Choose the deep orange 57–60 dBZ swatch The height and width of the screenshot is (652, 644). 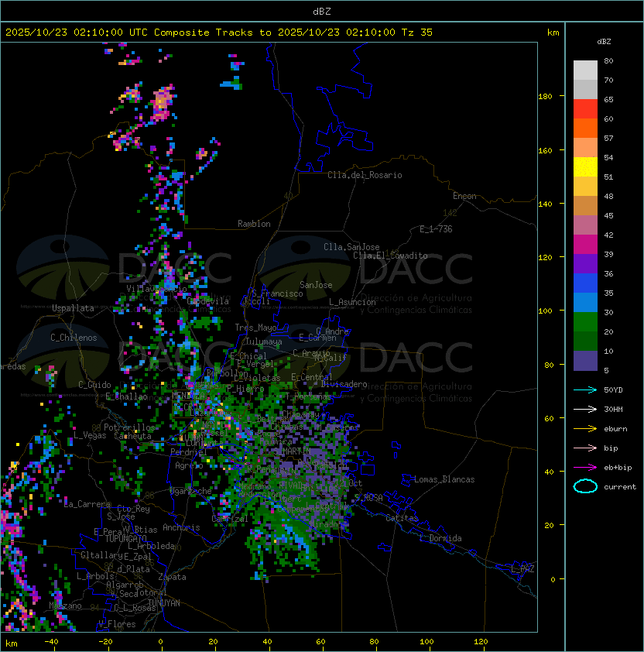(x=585, y=128)
